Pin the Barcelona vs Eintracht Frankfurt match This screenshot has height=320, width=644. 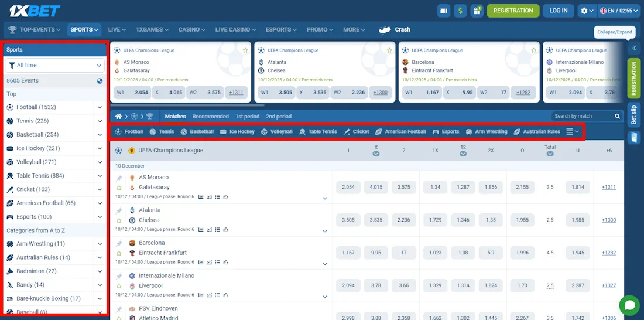(119, 243)
